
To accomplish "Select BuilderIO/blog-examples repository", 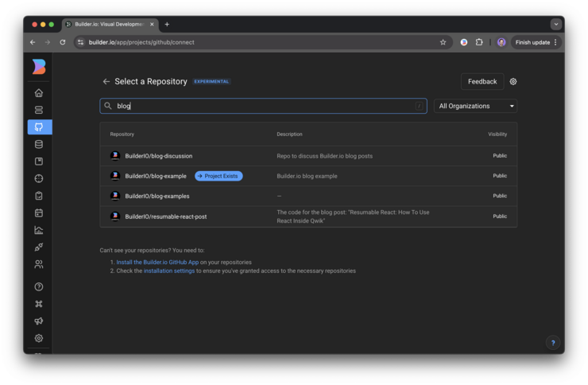I will (157, 196).
